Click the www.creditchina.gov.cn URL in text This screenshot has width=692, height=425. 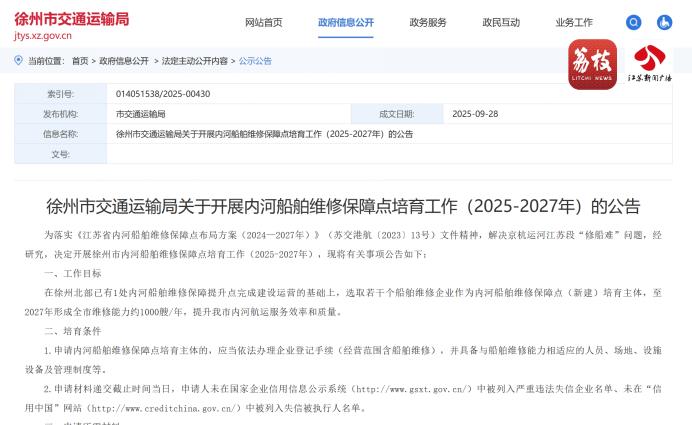(163, 408)
